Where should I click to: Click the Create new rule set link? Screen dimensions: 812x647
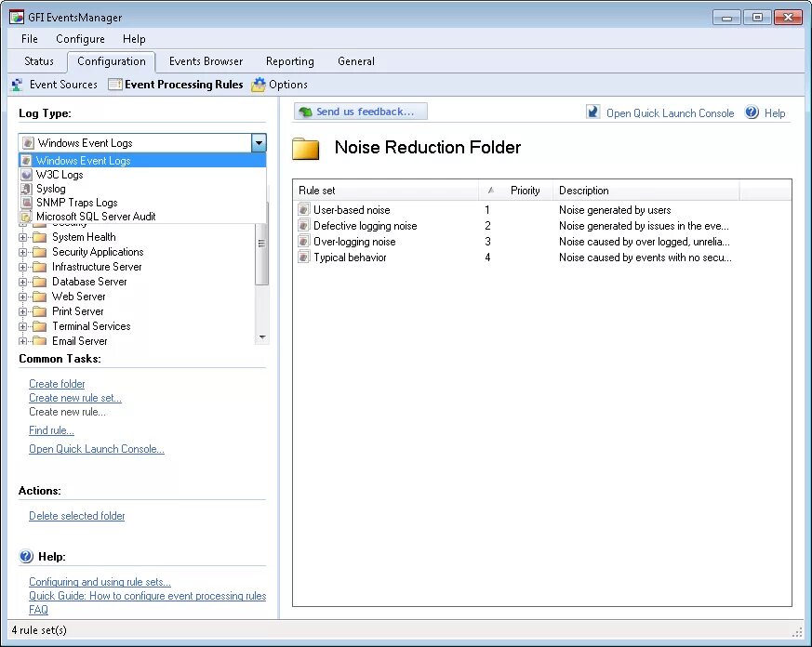click(x=75, y=398)
